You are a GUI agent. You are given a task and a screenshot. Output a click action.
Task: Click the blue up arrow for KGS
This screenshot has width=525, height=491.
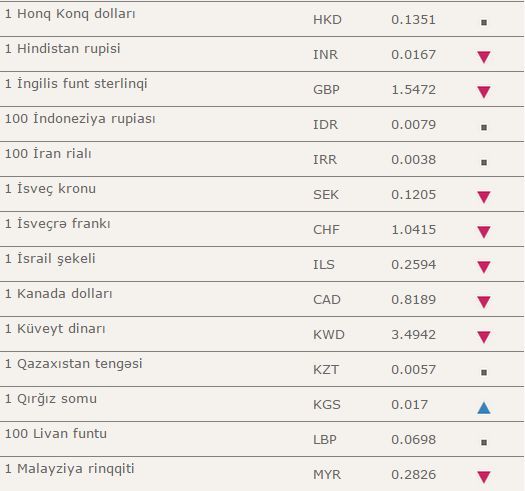pyautogui.click(x=483, y=408)
